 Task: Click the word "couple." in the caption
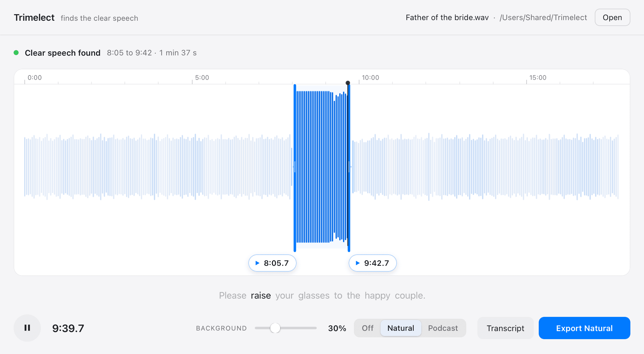click(x=410, y=296)
